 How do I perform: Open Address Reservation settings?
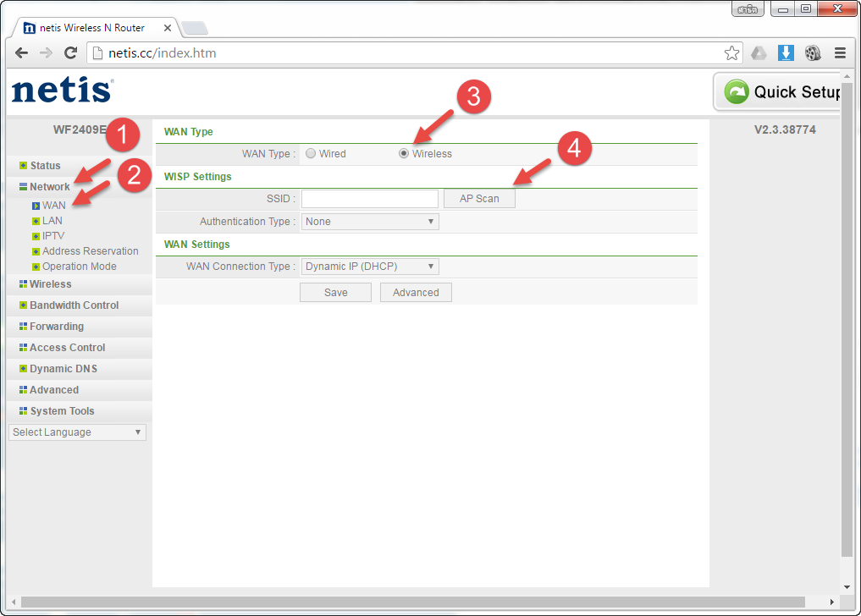[91, 251]
